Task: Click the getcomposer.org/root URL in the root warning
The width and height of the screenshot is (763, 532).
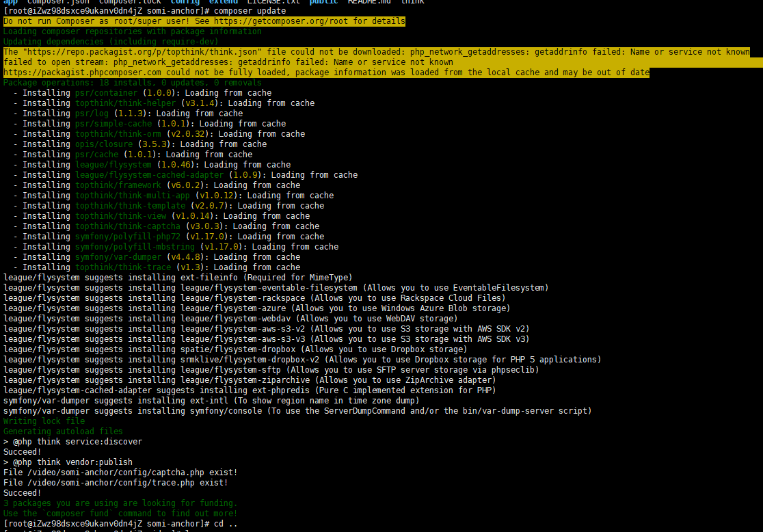Action: click(x=281, y=21)
